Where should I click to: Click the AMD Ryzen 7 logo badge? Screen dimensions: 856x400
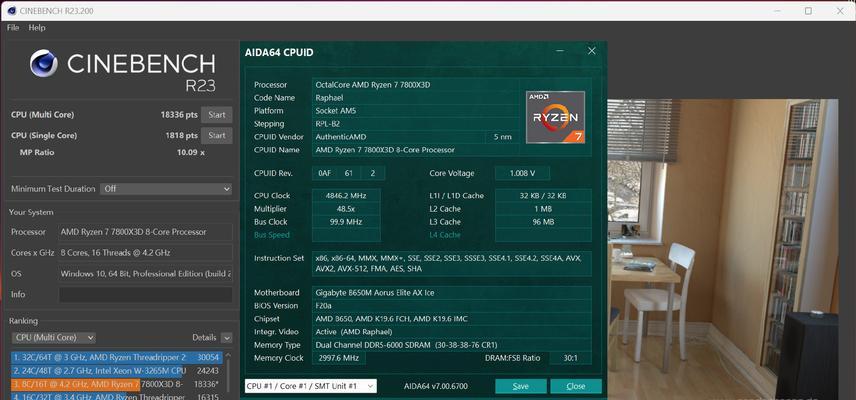coord(555,117)
